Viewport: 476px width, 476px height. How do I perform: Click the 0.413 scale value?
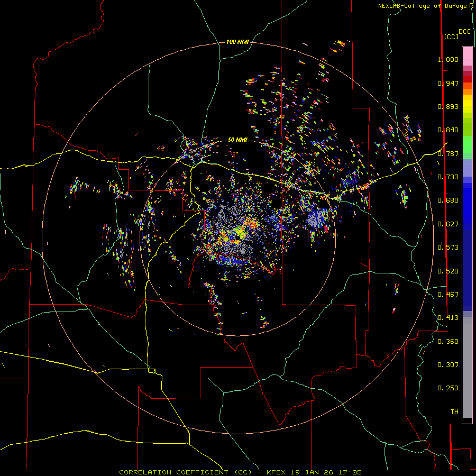click(448, 318)
